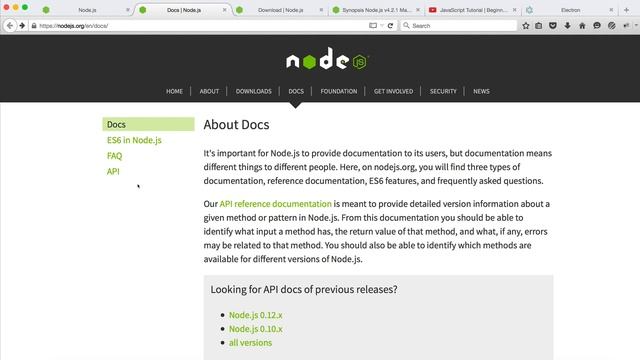Viewport: 640px width, 360px height.
Task: Bookmark this page with the star icon
Action: [526, 26]
